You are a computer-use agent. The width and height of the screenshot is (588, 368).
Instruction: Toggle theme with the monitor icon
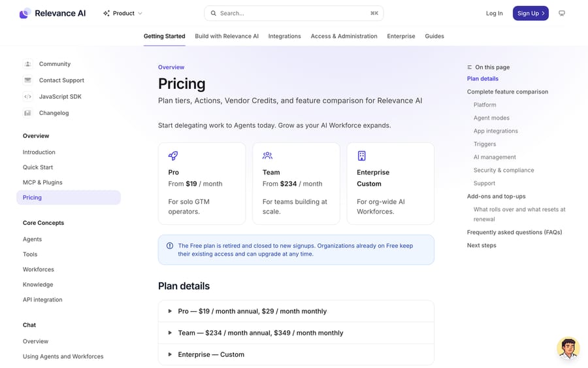561,13
